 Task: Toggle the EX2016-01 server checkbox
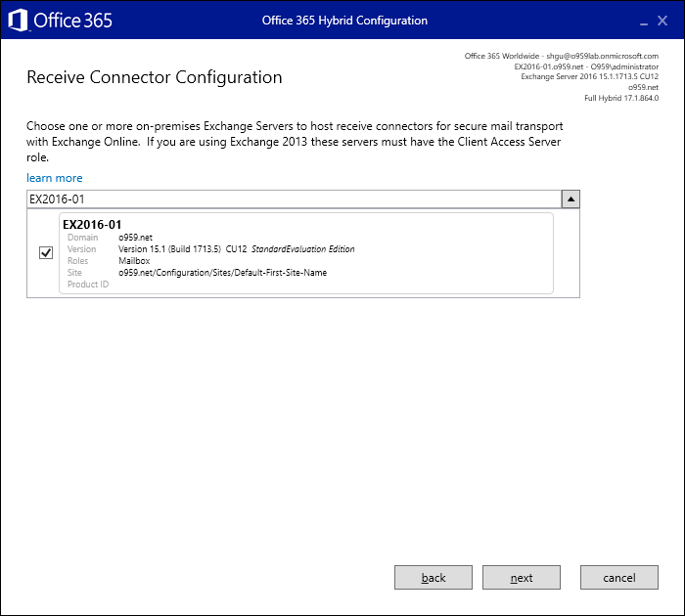pos(46,253)
